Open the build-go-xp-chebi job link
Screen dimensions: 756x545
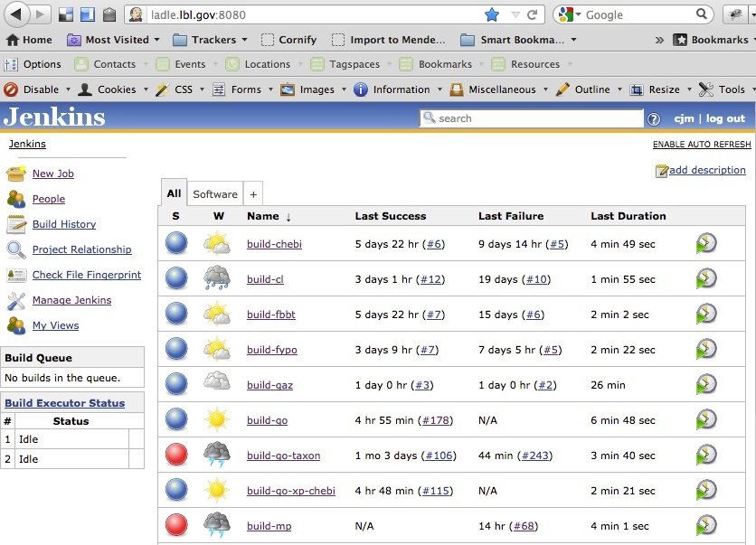(290, 491)
